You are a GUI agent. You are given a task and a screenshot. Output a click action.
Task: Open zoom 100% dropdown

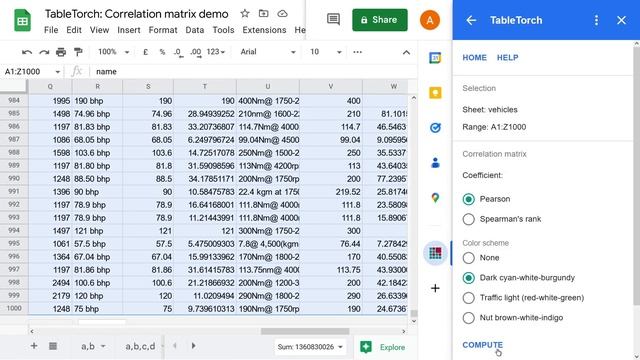click(x=113, y=52)
